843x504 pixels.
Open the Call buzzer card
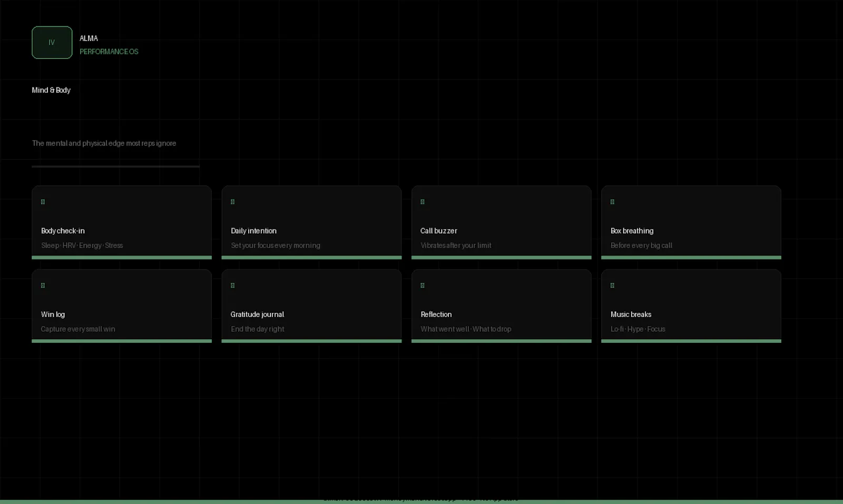(501, 222)
